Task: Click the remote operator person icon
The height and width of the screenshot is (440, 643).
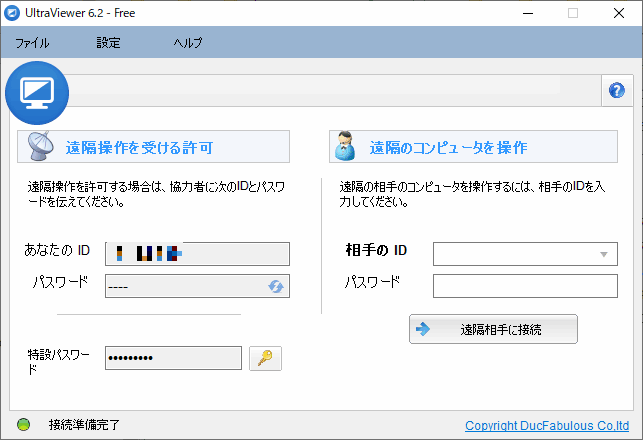Action: click(345, 146)
